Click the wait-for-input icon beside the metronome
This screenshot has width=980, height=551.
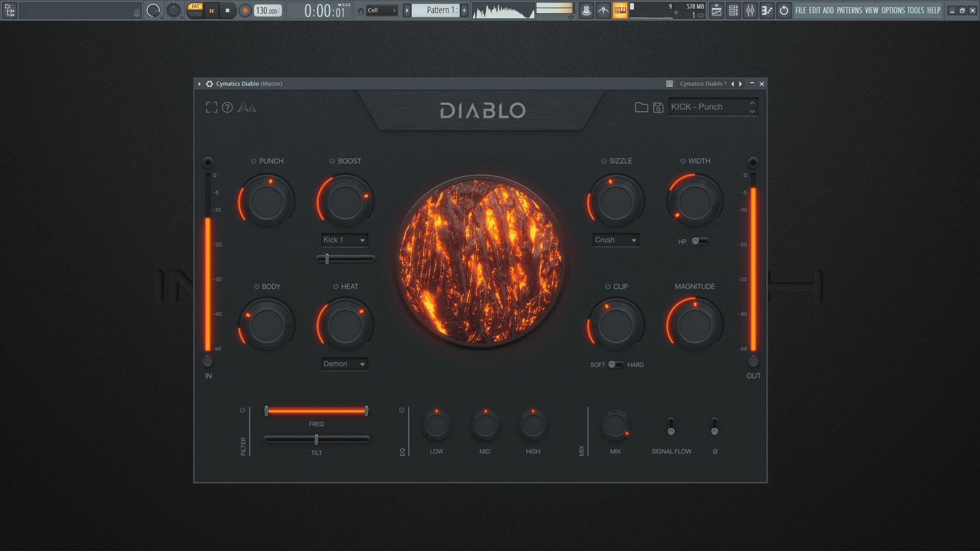(x=603, y=10)
